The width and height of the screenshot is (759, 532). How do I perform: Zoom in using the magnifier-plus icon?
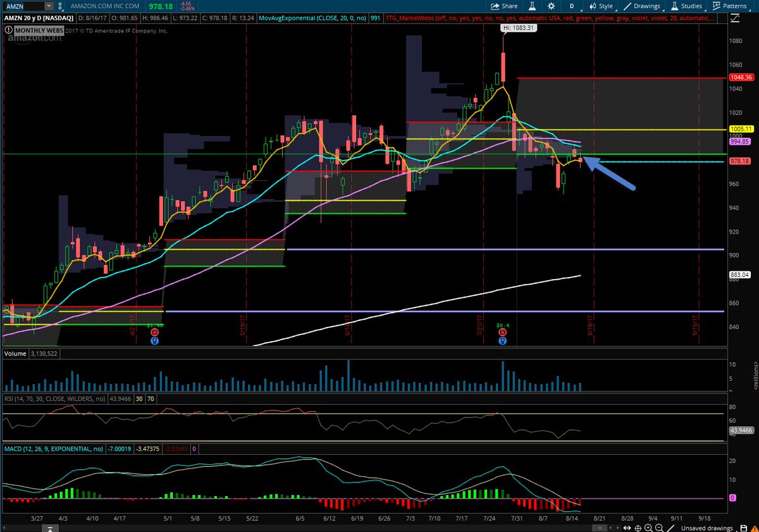(647, 527)
